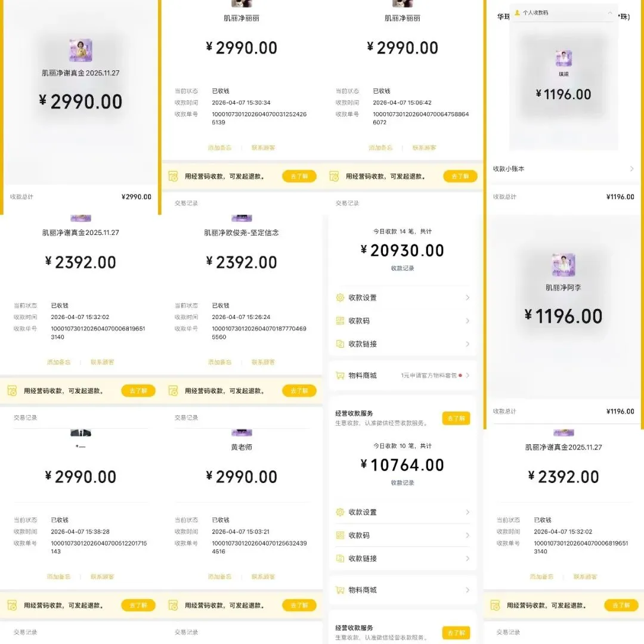Tap banner icon below 黄老师 receipt

tap(173, 605)
